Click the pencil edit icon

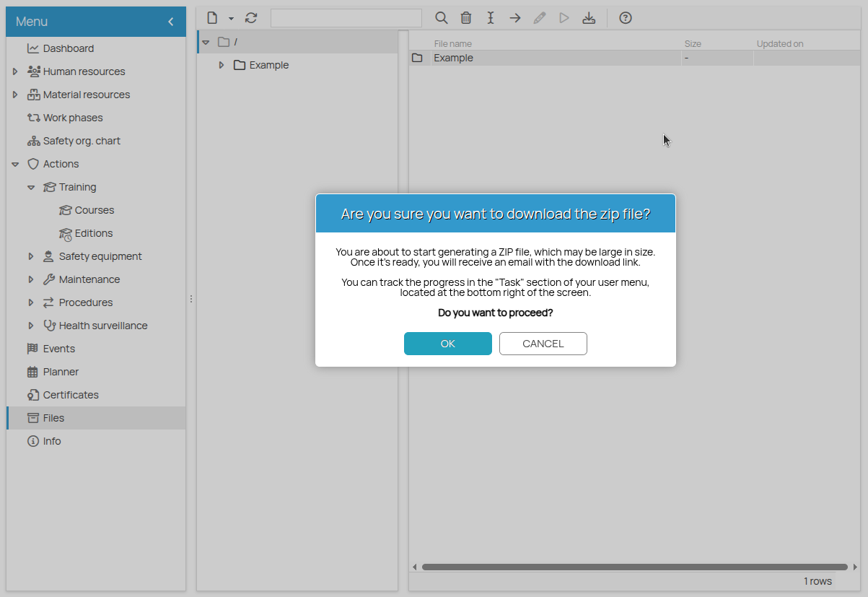point(540,18)
